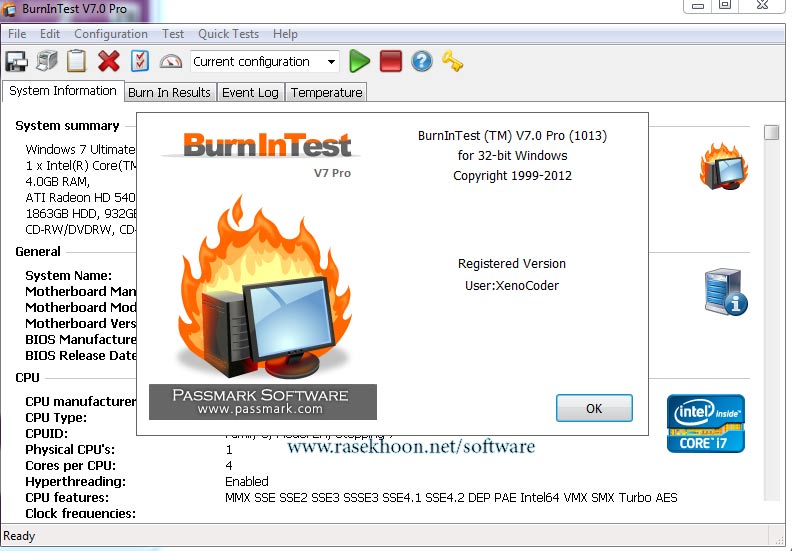Click the 'Clock frequencies:' label
Screen dimensions: 792x551
coord(81,514)
